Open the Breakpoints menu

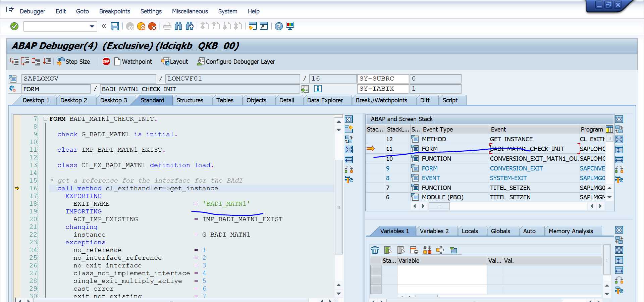point(115,11)
